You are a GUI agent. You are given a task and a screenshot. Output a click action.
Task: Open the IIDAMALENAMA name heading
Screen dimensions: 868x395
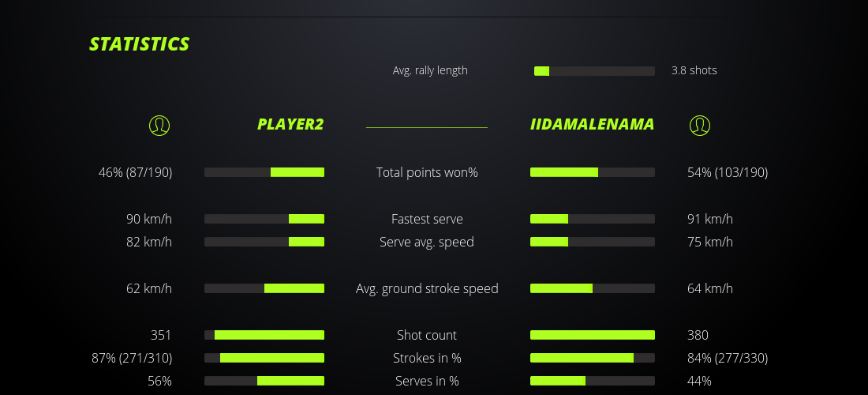(593, 124)
